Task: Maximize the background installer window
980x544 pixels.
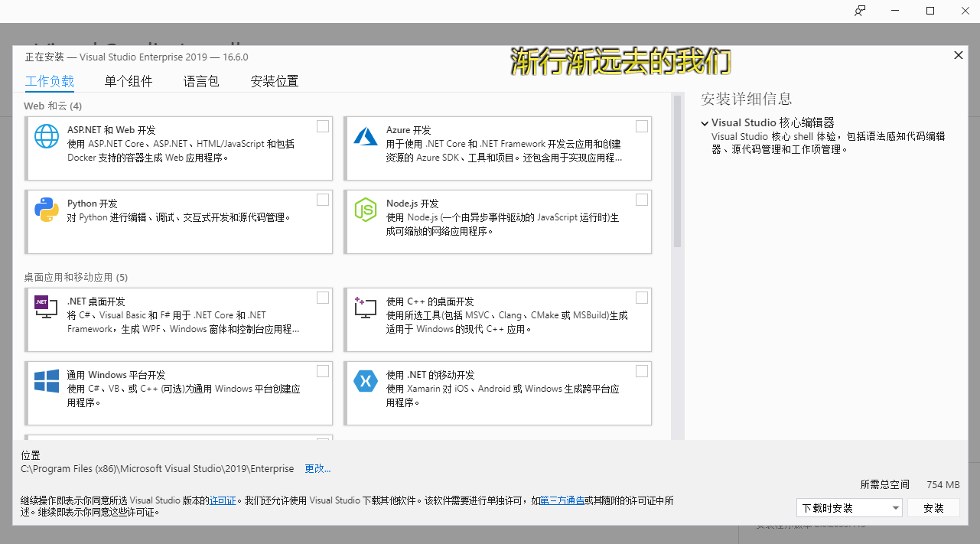Action: 930,11
